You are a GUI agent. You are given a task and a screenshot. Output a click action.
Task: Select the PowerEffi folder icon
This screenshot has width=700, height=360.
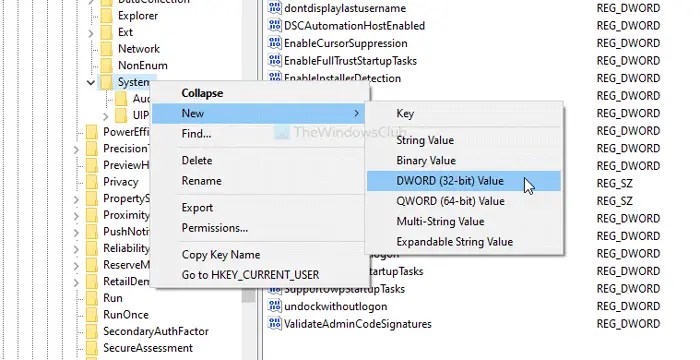pyautogui.click(x=92, y=132)
